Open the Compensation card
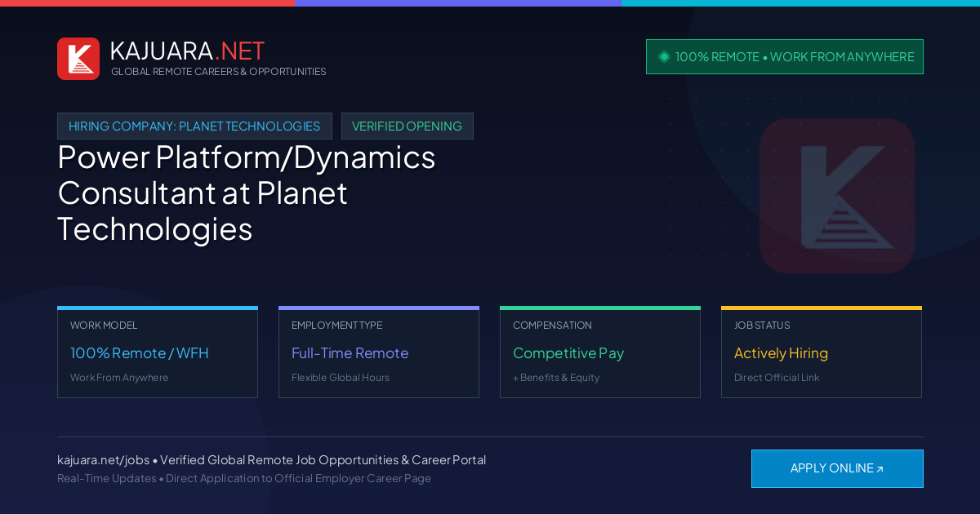The height and width of the screenshot is (514, 980). [x=600, y=352]
